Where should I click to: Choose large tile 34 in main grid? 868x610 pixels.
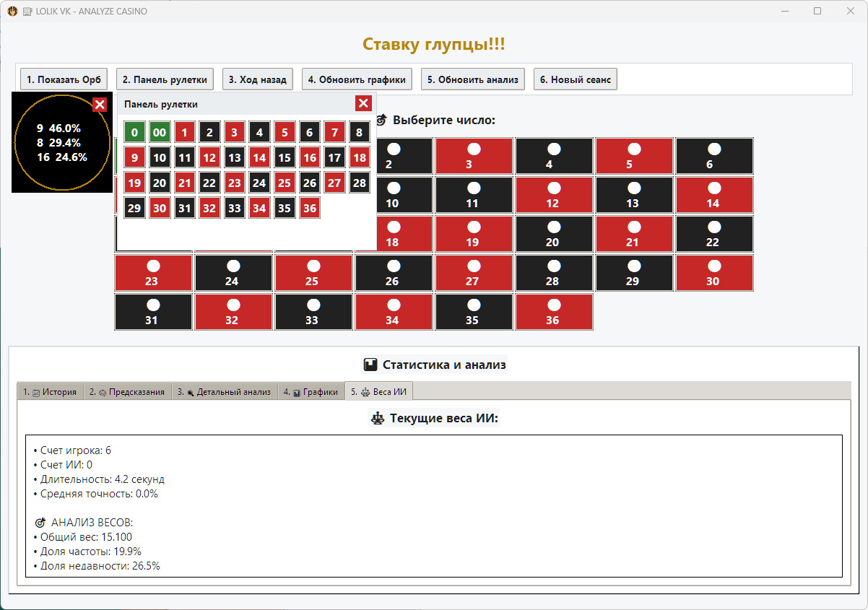click(x=394, y=312)
